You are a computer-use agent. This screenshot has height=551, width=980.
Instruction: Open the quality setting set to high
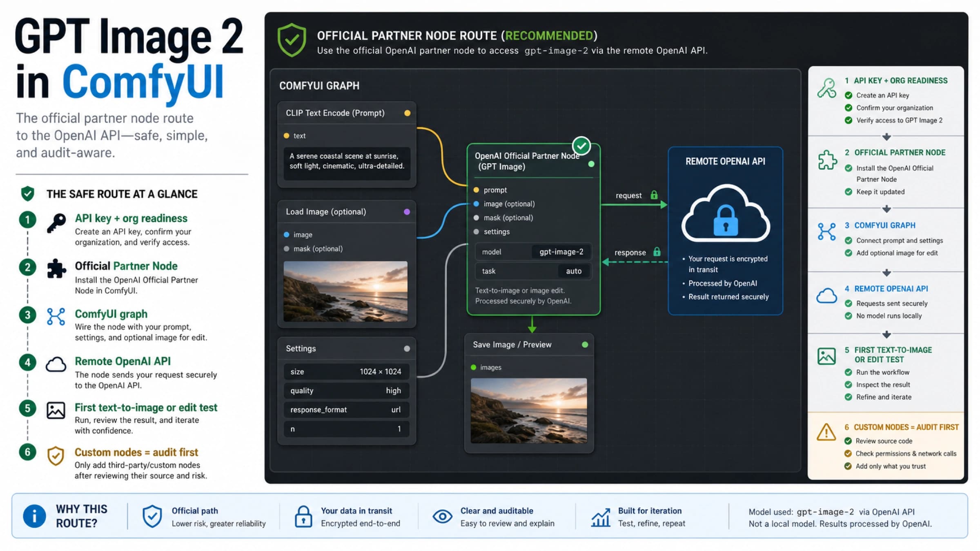click(346, 391)
